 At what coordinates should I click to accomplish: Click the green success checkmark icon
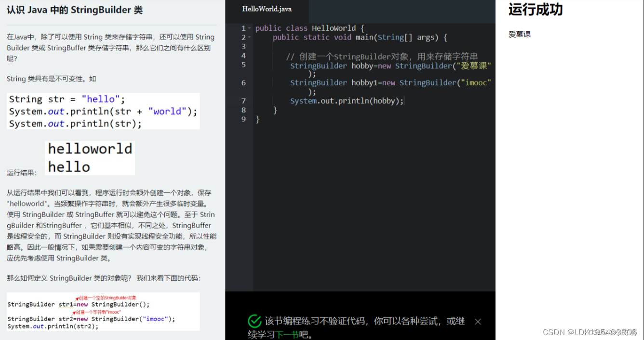coord(255,320)
